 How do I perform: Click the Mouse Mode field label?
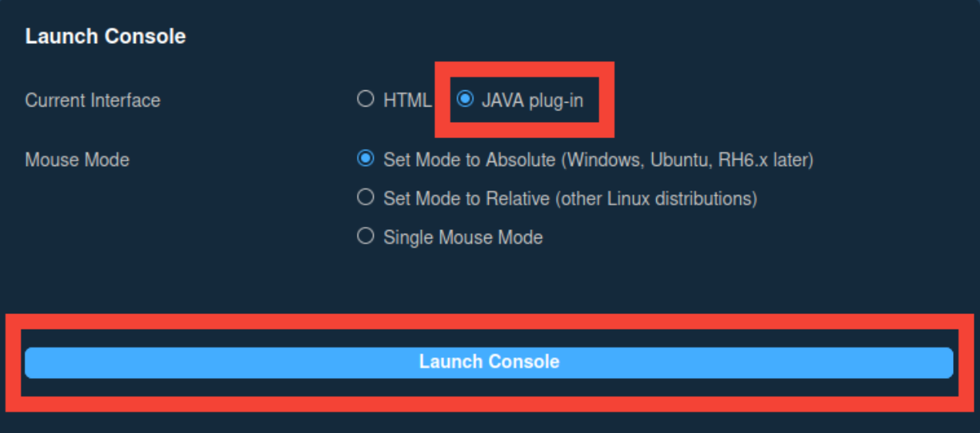tap(77, 161)
